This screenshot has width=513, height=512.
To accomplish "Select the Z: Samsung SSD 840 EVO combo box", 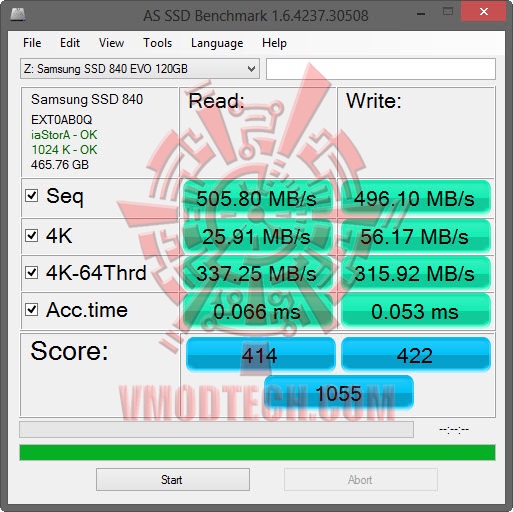I will tap(140, 69).
